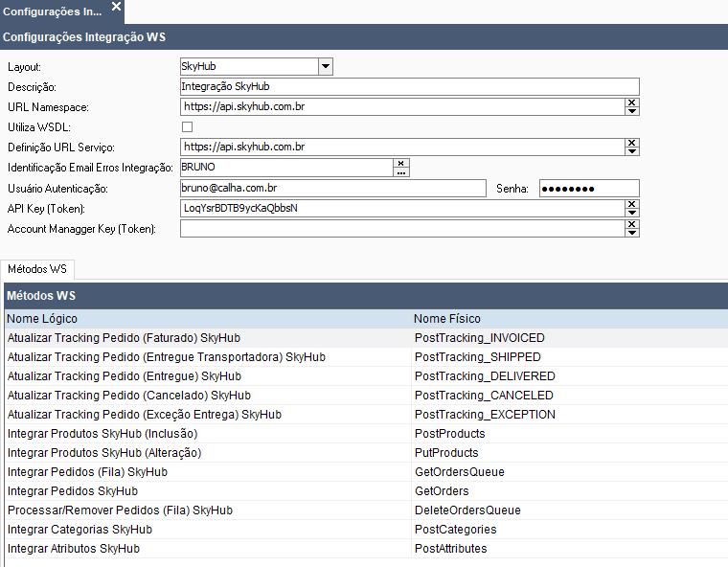Select row Atualizar Tracking Pedido (Faturado) SkyHub
This screenshot has width=728, height=567.
click(366, 338)
